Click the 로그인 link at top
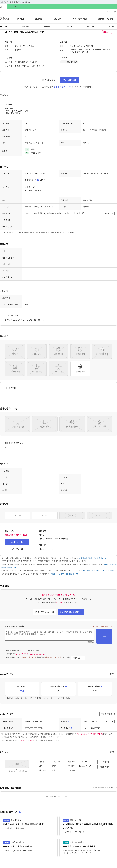Image resolution: width=117 pixels, height=868 pixels. pyautogui.click(x=109, y=12)
